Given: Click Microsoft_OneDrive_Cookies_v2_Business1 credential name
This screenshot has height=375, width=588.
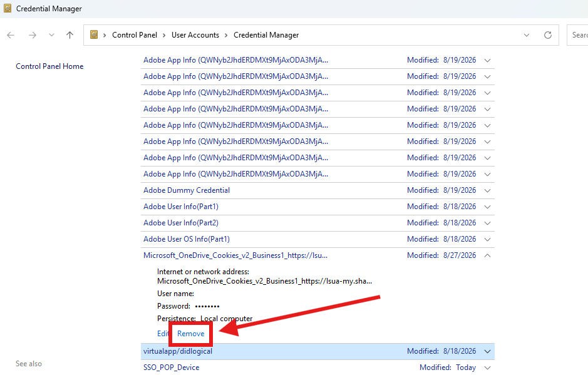Looking at the screenshot, I should [x=235, y=255].
